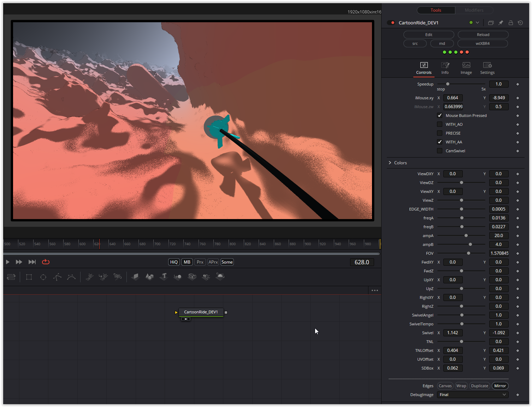Uncheck Mouse Button Pressed

click(x=439, y=116)
